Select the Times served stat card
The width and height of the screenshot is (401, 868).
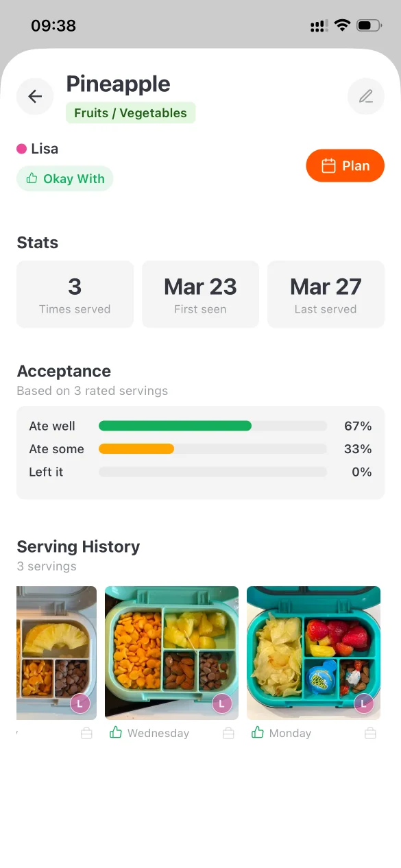75,294
